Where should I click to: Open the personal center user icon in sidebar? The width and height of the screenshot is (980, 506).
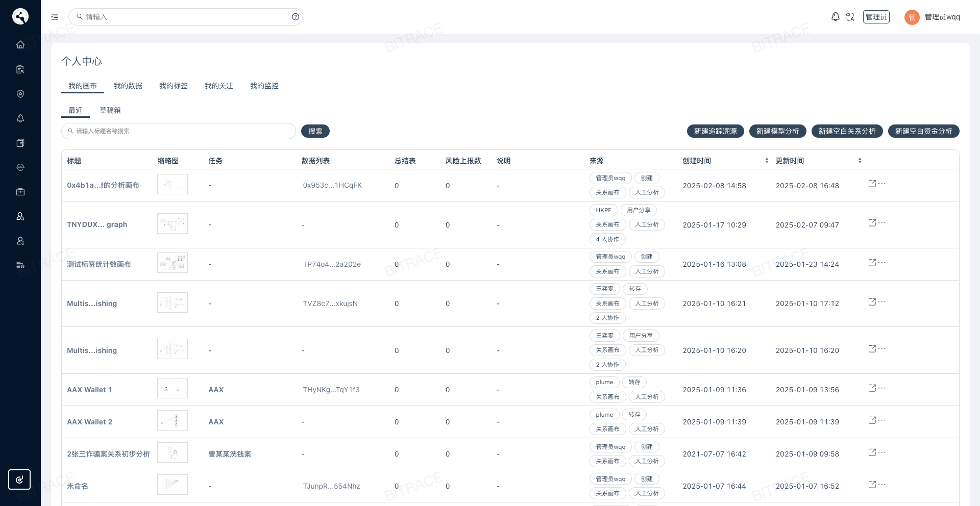point(20,216)
